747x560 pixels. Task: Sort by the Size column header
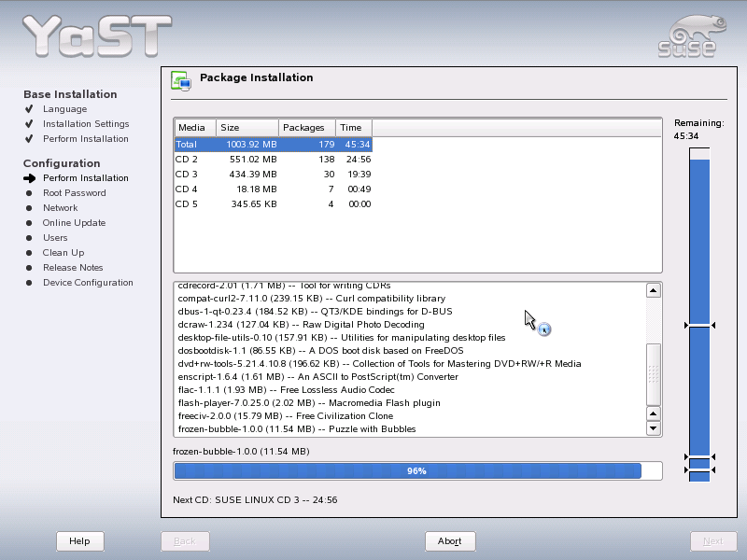[247, 128]
